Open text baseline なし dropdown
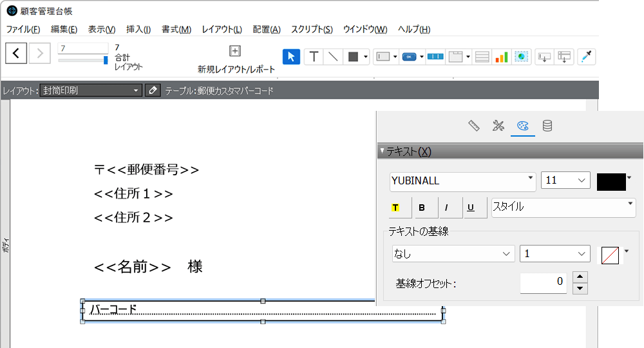This screenshot has width=644, height=348. click(453, 253)
